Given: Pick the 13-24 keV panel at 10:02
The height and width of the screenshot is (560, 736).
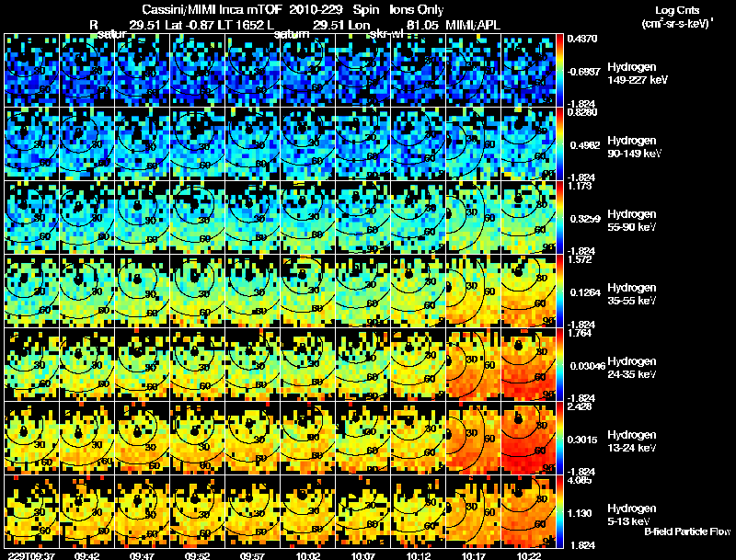Looking at the screenshot, I should pyautogui.click(x=307, y=439).
